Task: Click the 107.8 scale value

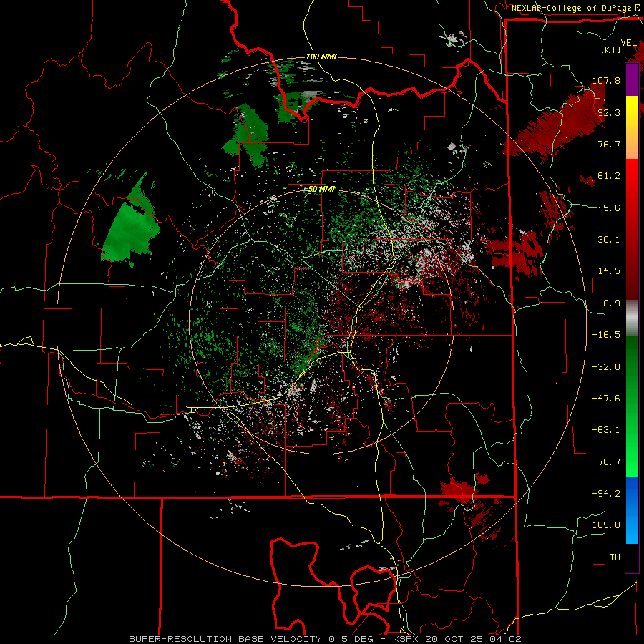Action: (606, 80)
